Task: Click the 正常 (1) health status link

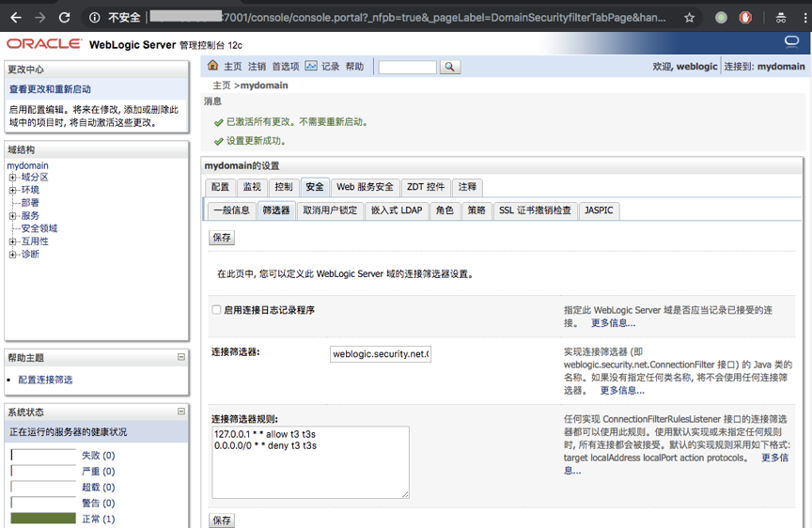Action: point(99,520)
